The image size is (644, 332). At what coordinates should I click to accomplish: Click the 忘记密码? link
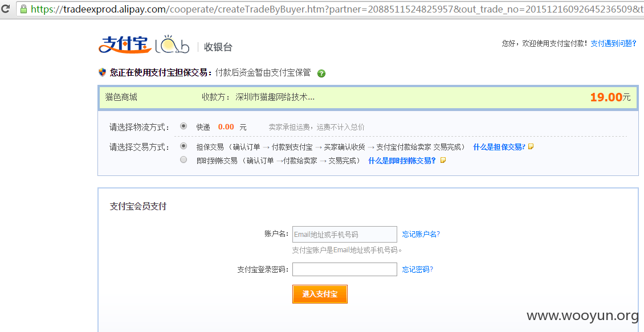tap(417, 269)
